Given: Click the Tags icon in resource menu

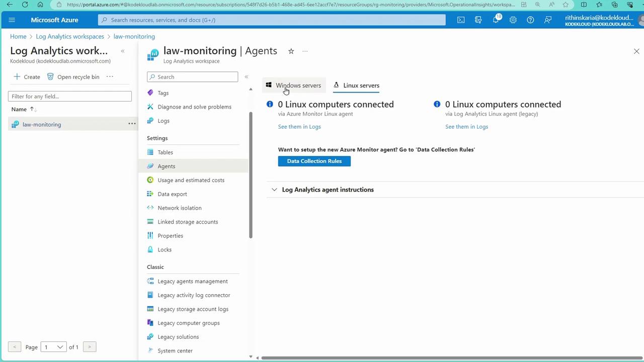Looking at the screenshot, I should click(x=150, y=93).
